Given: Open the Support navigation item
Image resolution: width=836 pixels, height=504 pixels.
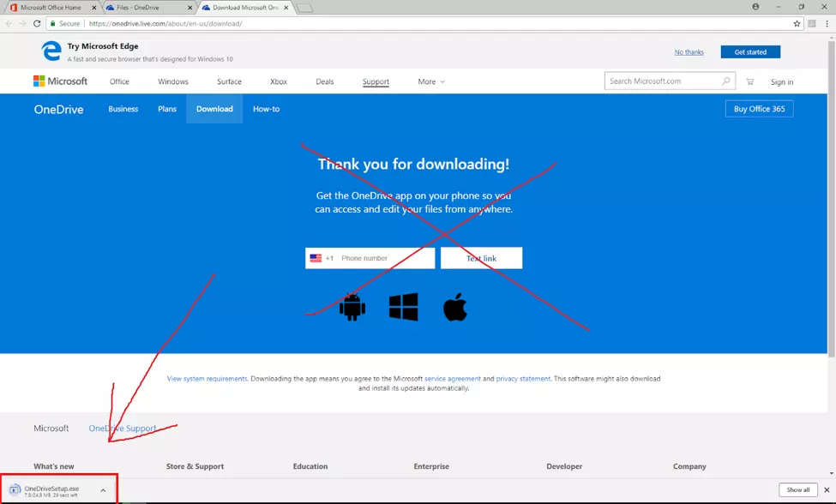Looking at the screenshot, I should 376,81.
